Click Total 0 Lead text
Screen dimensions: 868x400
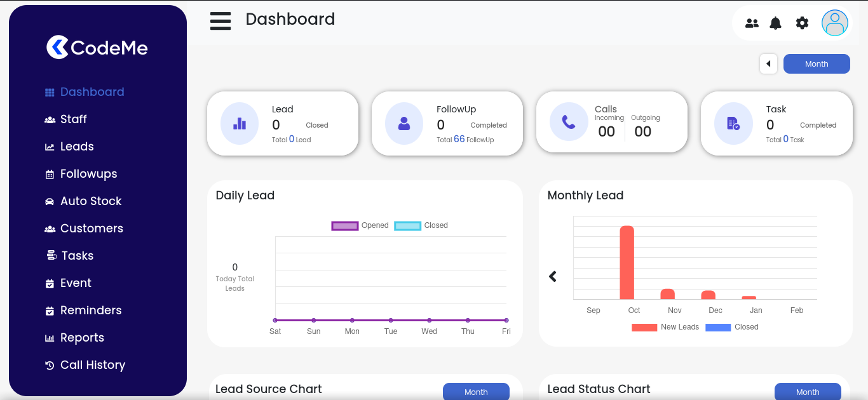(292, 140)
